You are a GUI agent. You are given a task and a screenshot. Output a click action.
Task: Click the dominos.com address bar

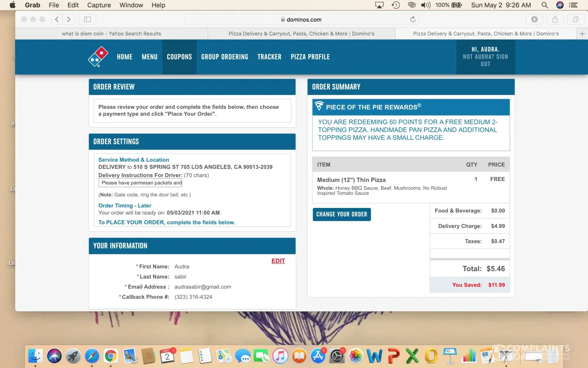(301, 20)
